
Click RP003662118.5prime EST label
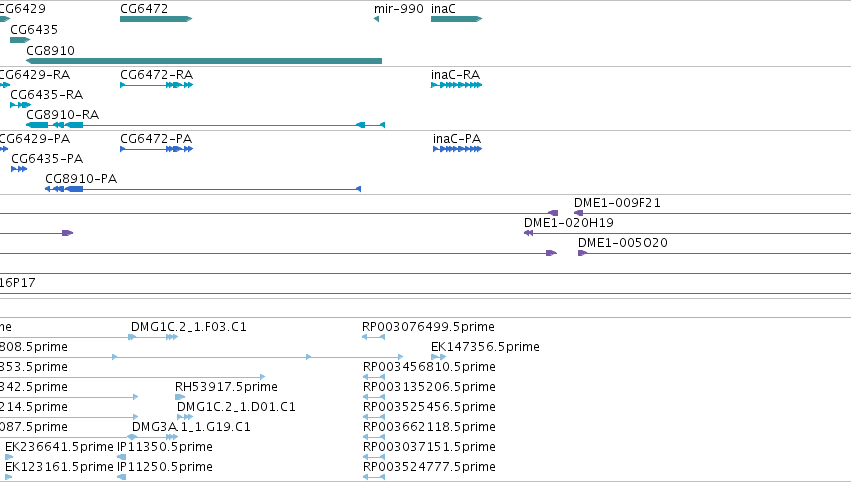[x=429, y=427]
